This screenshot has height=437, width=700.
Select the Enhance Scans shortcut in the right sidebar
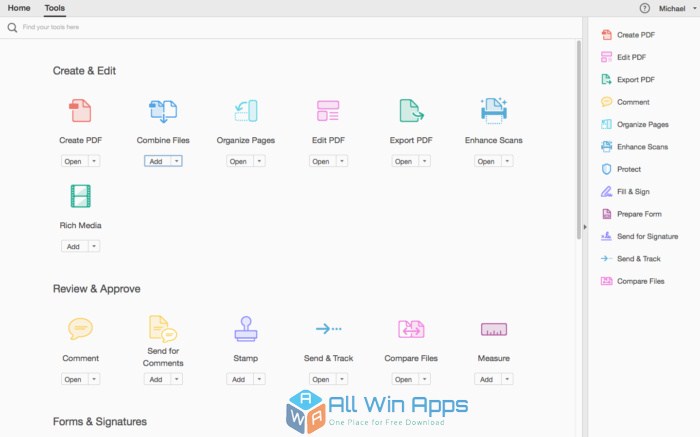(635, 147)
